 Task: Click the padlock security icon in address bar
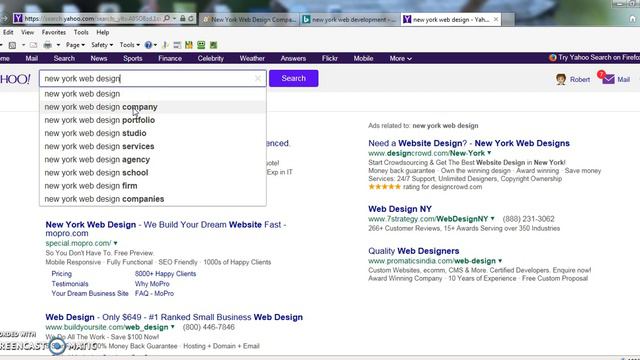pos(182,19)
